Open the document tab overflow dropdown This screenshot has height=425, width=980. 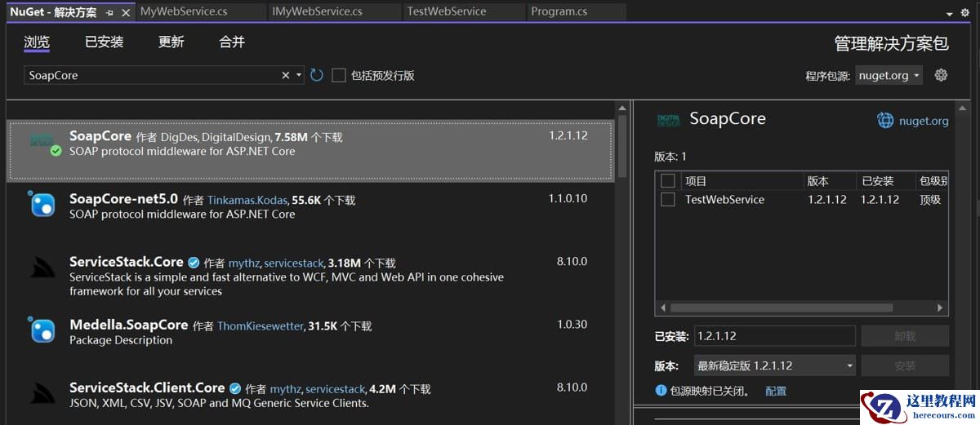coord(951,13)
